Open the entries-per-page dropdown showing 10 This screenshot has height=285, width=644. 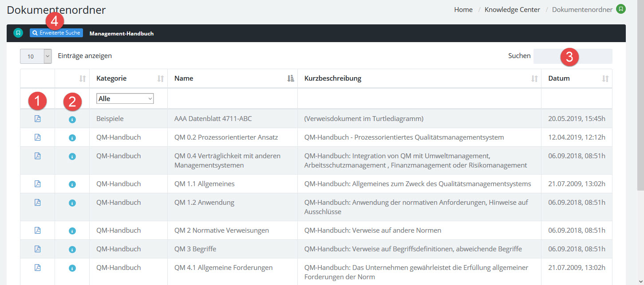point(36,56)
